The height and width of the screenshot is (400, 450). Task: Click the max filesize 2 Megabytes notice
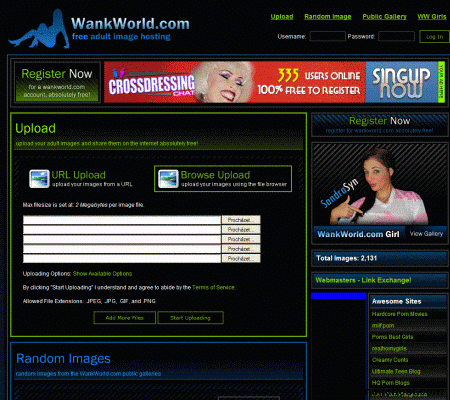(83, 205)
